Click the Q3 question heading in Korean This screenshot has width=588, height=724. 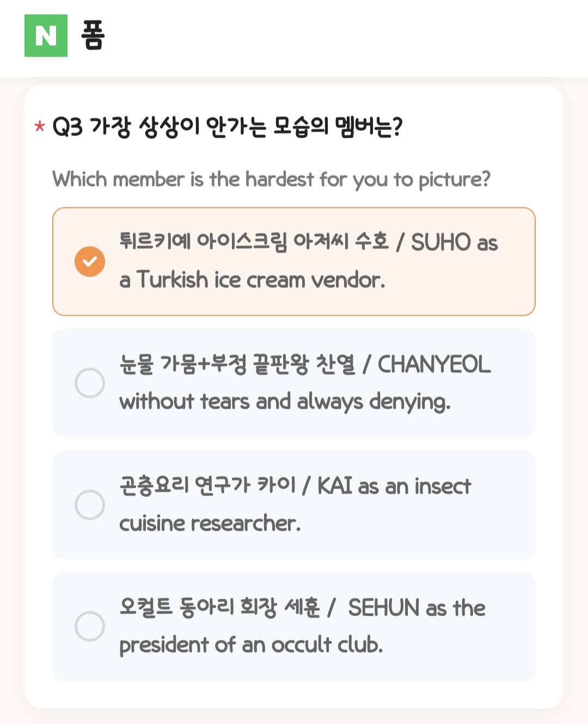click(x=228, y=127)
